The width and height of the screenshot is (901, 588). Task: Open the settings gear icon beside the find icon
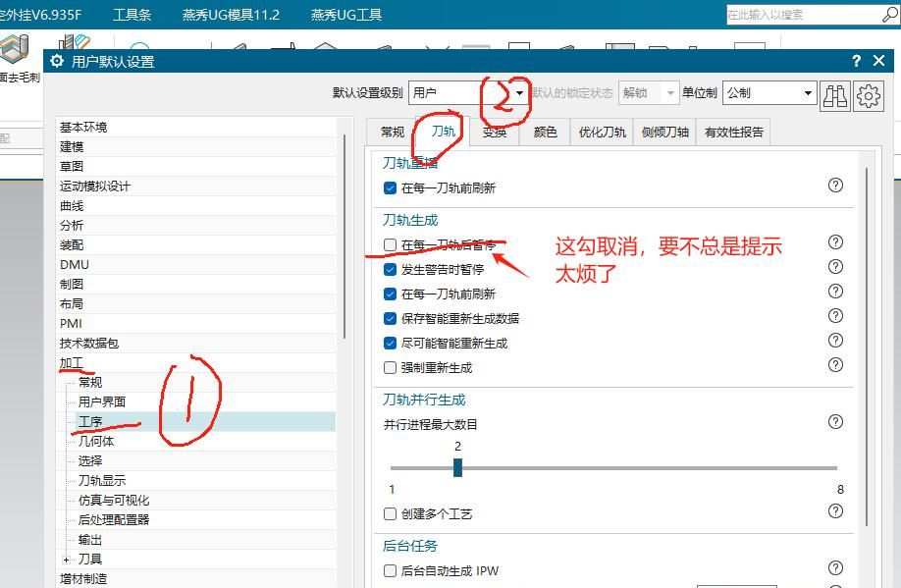[867, 94]
